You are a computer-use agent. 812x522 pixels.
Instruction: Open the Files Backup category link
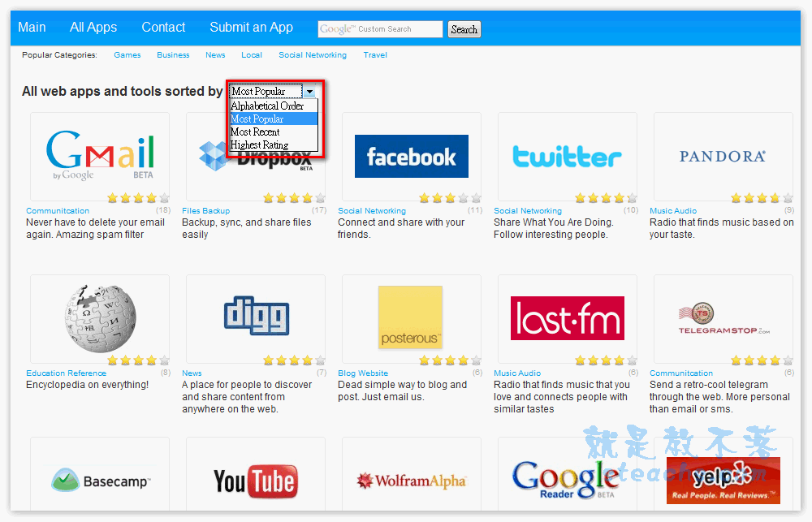point(205,211)
